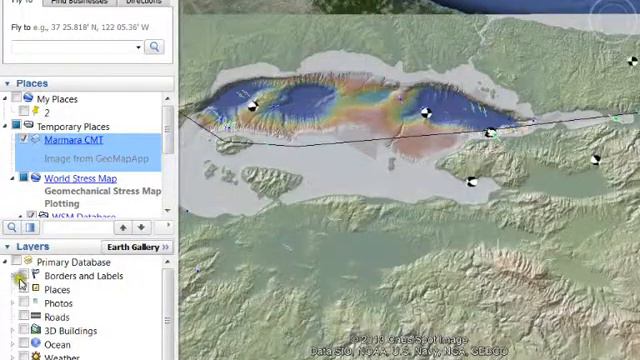Click beach ball marker on southern gulf shore
This screenshot has height=360, width=640.
pyautogui.click(x=472, y=182)
